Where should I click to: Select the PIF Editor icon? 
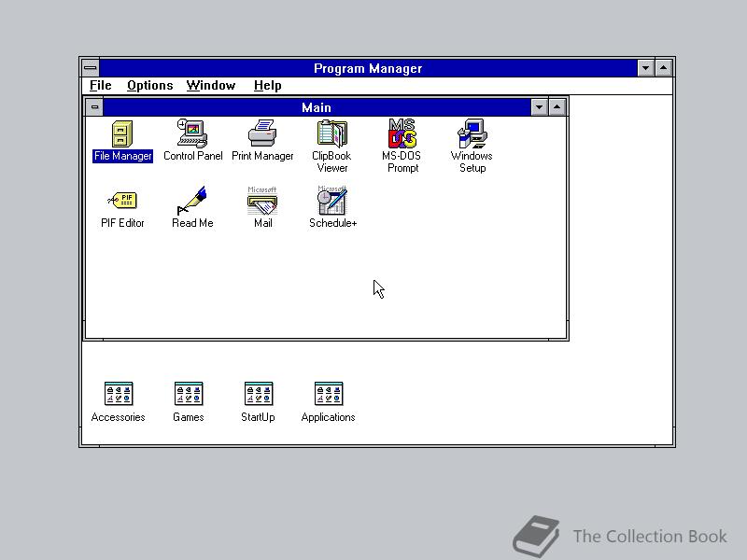tap(122, 201)
